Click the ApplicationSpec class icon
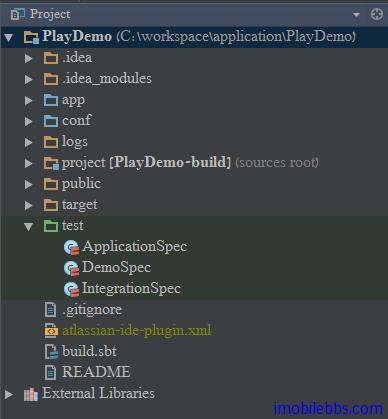This screenshot has height=419, width=388. (71, 247)
